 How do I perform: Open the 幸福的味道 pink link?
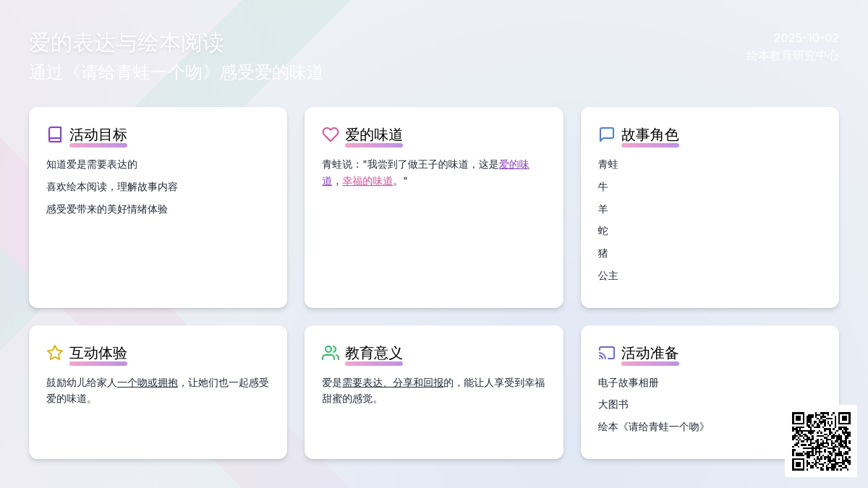367,181
